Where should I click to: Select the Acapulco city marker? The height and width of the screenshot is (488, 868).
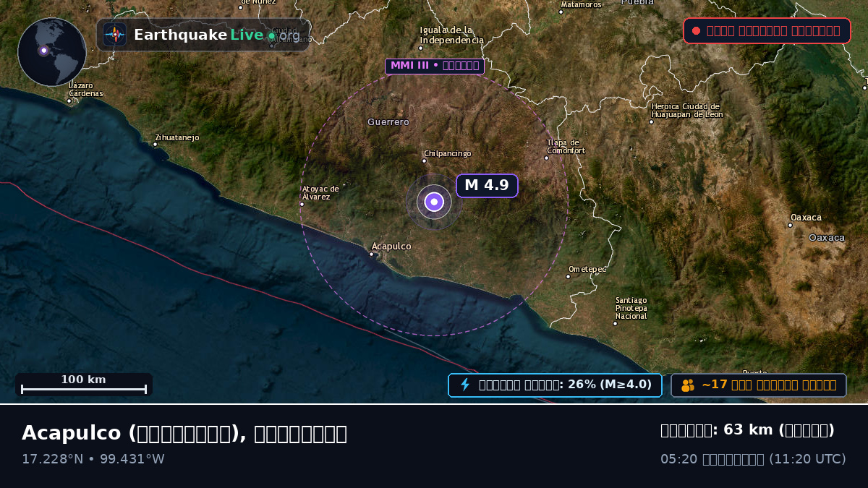pos(372,254)
